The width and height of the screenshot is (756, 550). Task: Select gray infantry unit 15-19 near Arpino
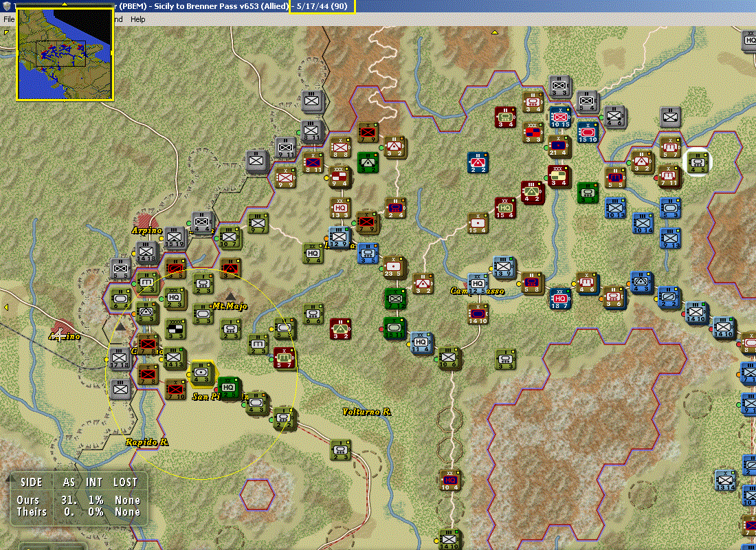pyautogui.click(x=175, y=238)
